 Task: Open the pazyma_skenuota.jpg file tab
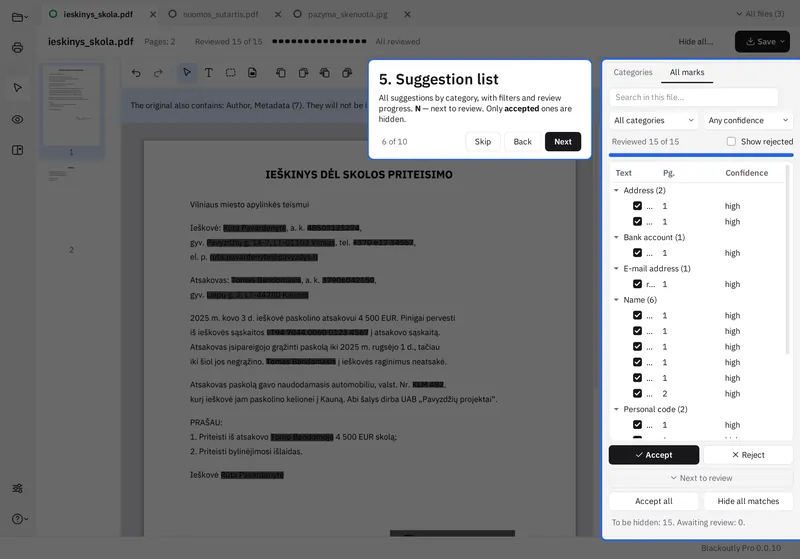(x=347, y=14)
